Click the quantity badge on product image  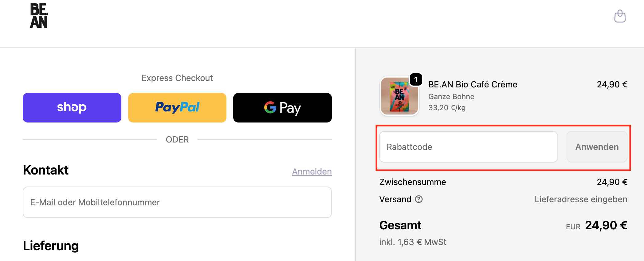coord(416,80)
